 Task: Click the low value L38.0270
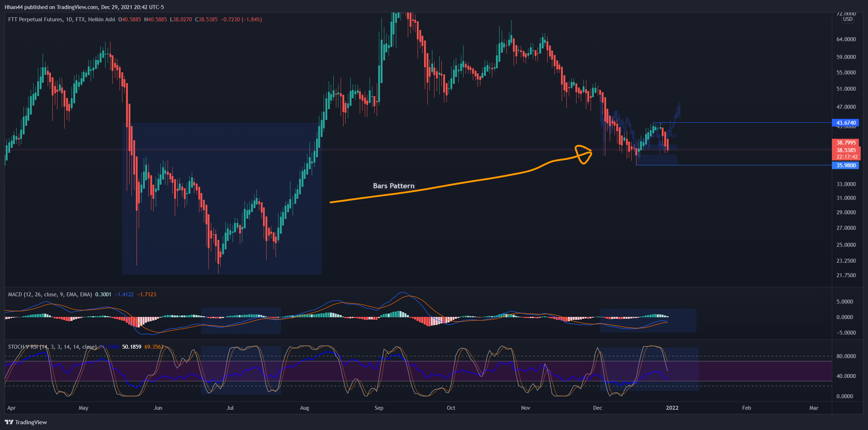click(181, 20)
